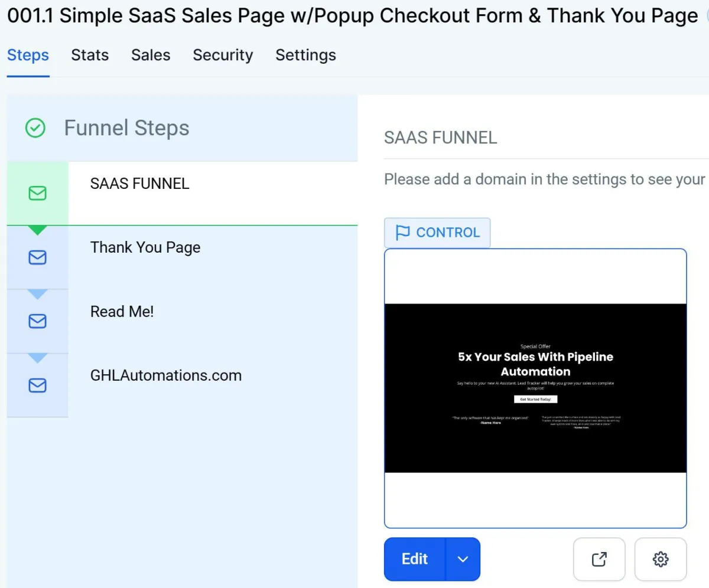This screenshot has width=709, height=588.
Task: Open the page settings gear icon
Action: pos(661,559)
